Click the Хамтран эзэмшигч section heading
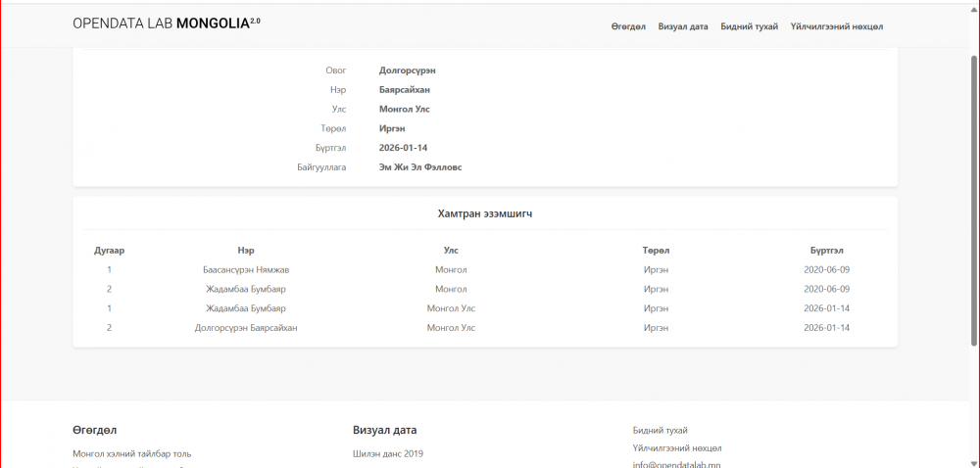 coord(484,212)
